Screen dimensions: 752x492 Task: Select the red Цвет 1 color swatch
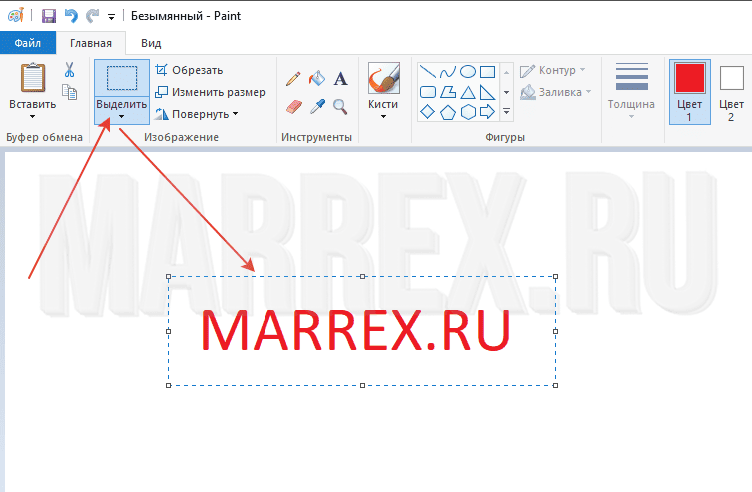(690, 78)
